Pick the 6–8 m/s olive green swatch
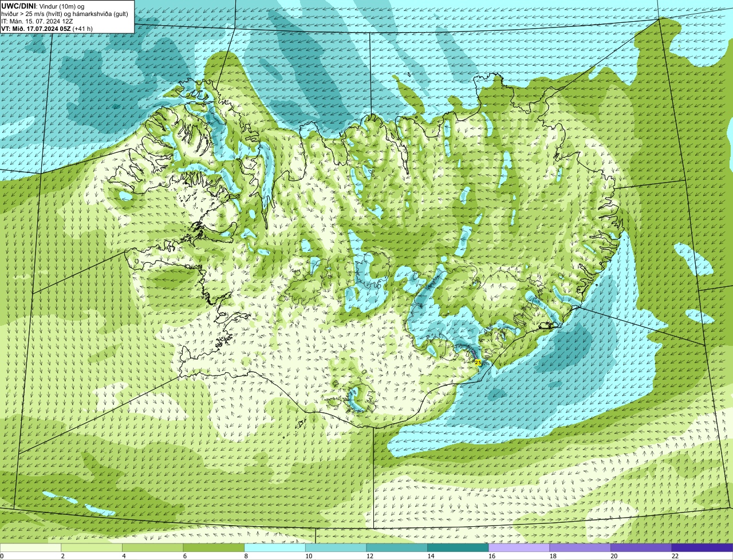The image size is (733, 560). point(214,547)
